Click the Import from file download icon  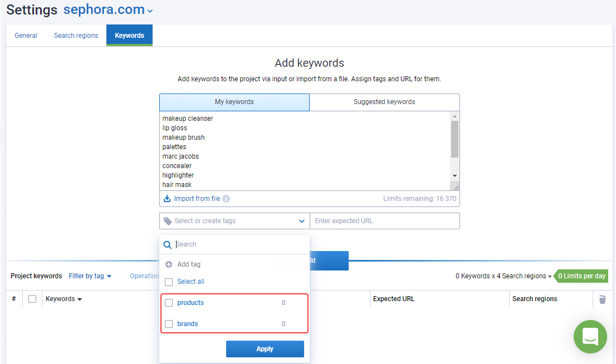[167, 199]
